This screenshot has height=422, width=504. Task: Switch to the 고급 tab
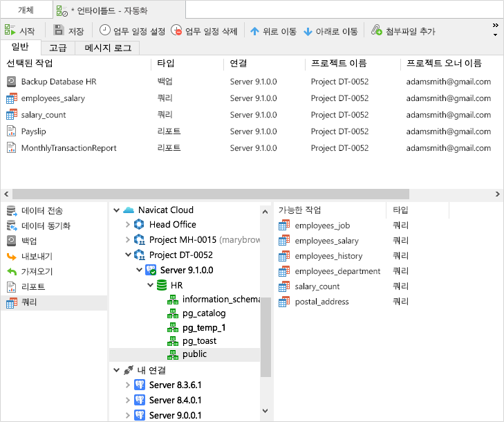coord(58,48)
